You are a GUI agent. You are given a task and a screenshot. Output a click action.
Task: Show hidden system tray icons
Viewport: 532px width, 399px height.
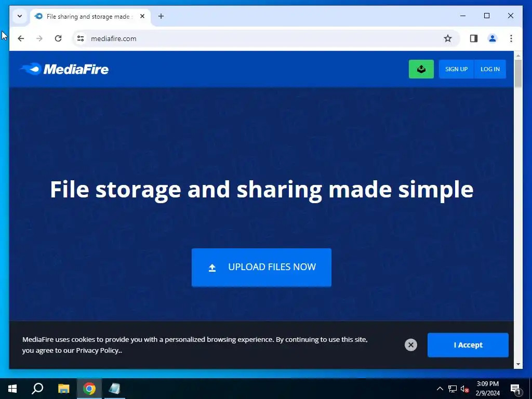coord(440,389)
